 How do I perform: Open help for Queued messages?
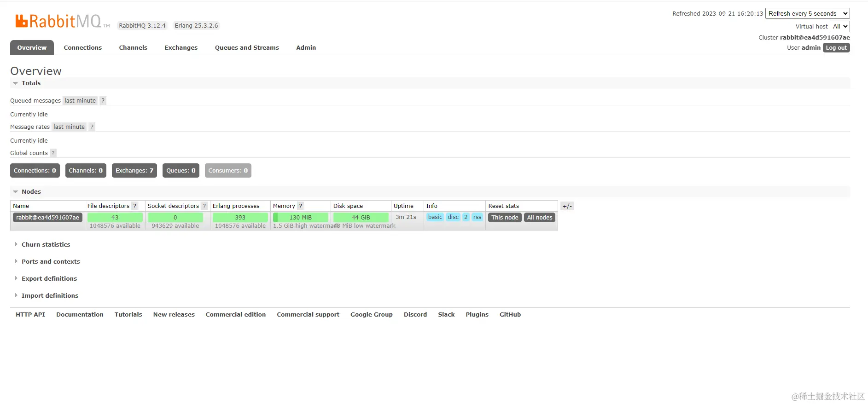pyautogui.click(x=103, y=101)
